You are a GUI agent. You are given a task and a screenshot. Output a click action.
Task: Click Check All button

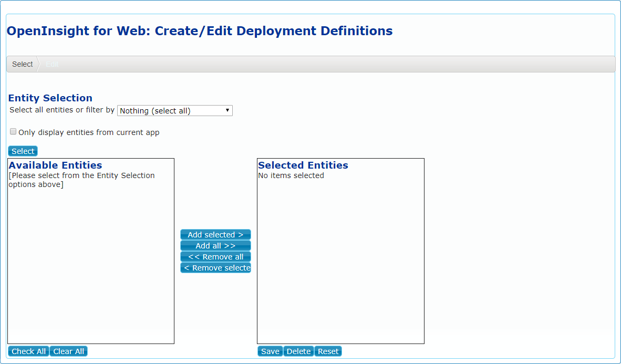point(28,351)
